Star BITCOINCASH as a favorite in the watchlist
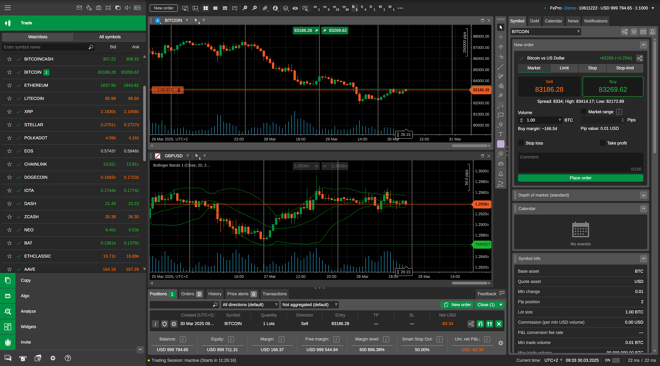Image resolution: width=660 pixels, height=366 pixels. pos(9,59)
